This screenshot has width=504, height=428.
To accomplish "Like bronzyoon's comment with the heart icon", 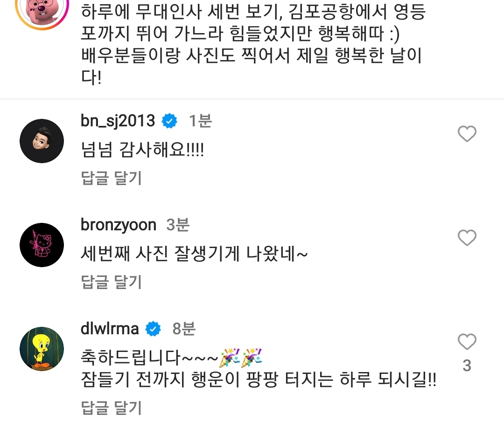I will click(x=467, y=238).
